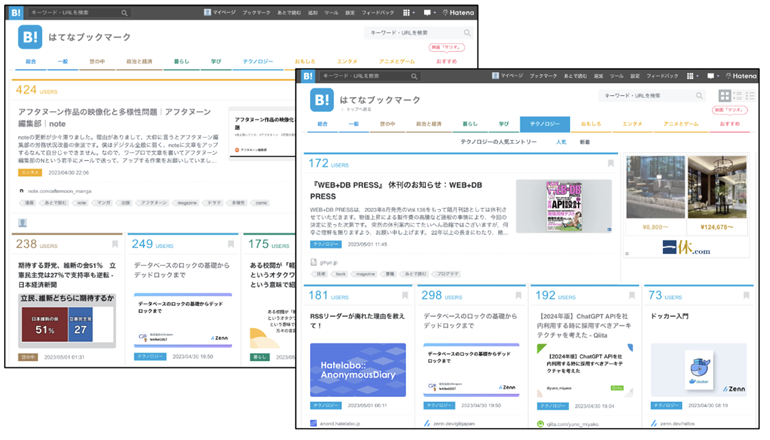The width and height of the screenshot is (770, 440).
Task: Click the gihyo.jp site icon in front window
Action: pos(313,262)
